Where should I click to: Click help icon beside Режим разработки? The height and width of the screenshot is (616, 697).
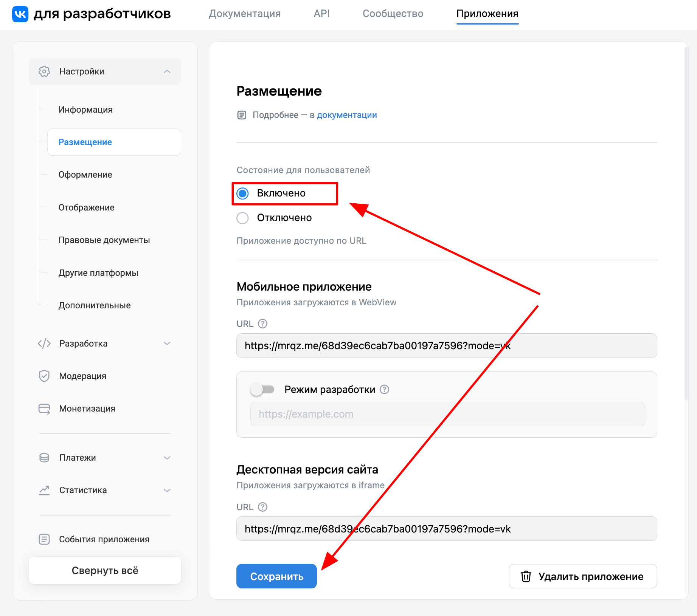point(384,390)
